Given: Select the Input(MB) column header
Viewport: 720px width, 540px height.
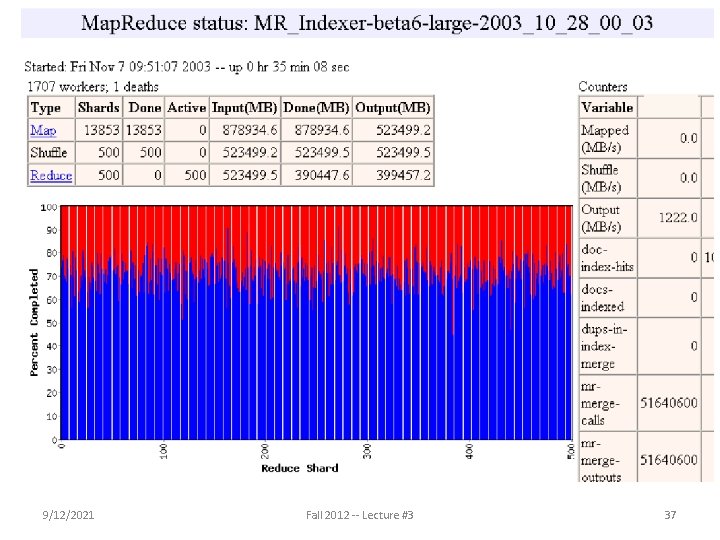Looking at the screenshot, I should pyautogui.click(x=244, y=107).
